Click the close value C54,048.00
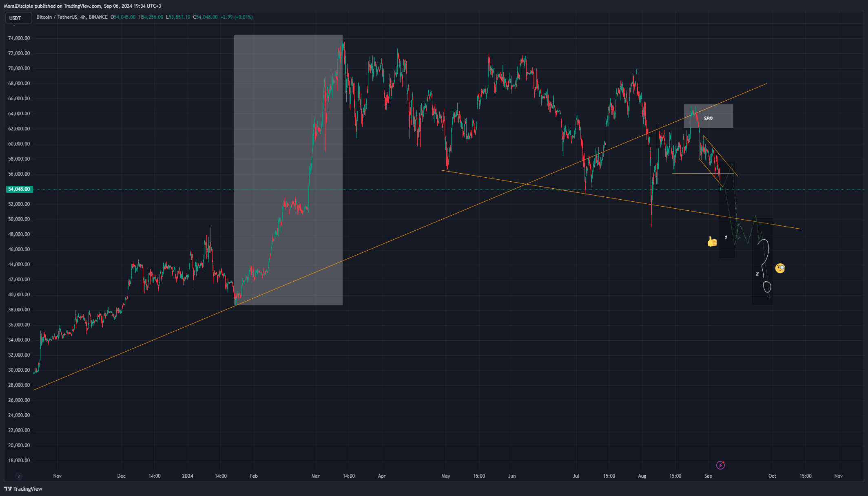This screenshot has width=868, height=496. click(x=205, y=17)
